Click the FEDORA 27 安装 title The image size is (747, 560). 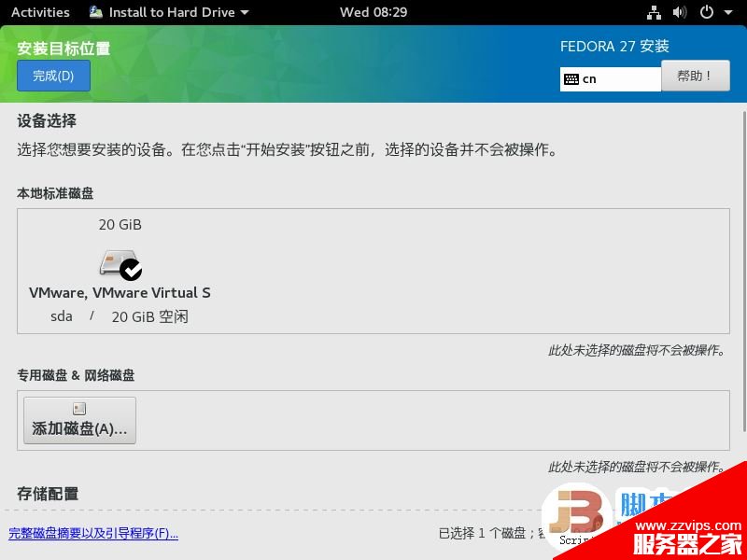pos(614,46)
